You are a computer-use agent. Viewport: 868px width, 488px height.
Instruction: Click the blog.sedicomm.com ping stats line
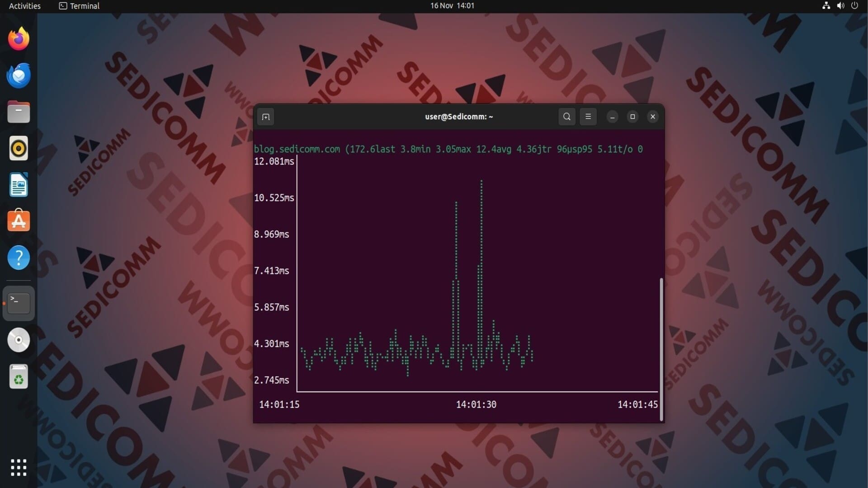[448, 149]
